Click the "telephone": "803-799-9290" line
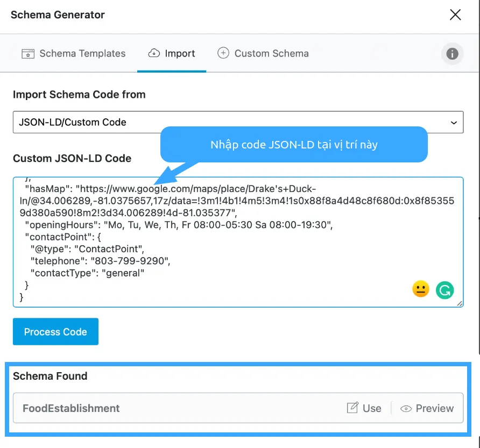Screen dimensions: 480x448 [101, 261]
